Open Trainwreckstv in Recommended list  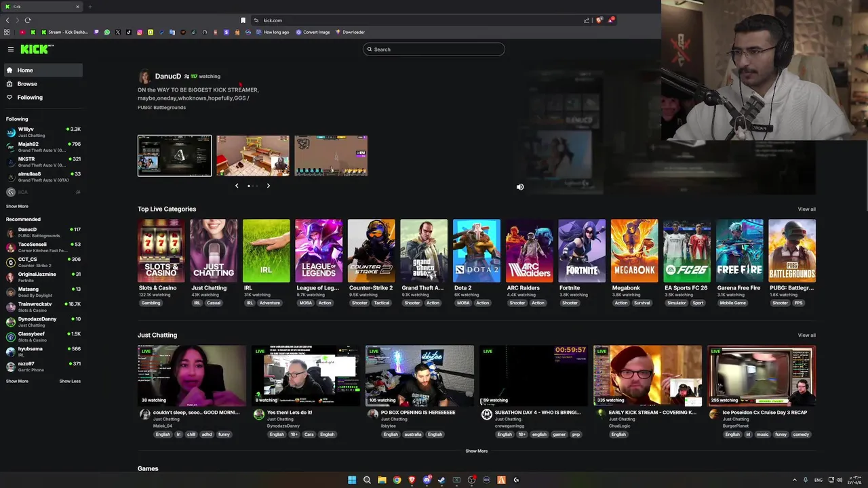(x=43, y=307)
